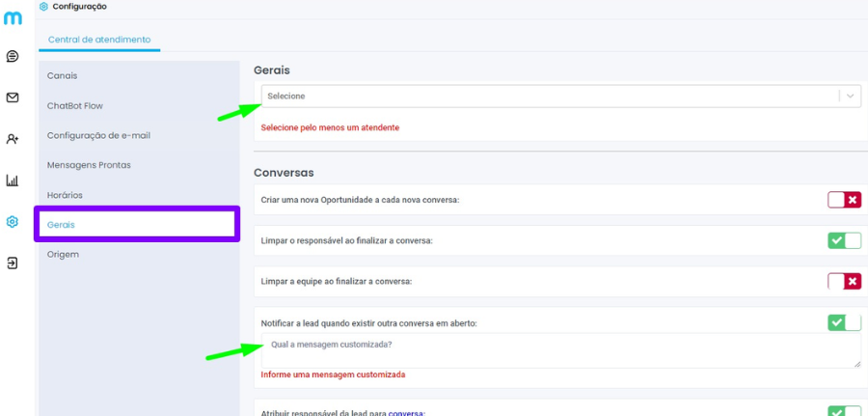
Task: Toggle Limpar a equipe ao finalizar switch
Action: coord(844,281)
